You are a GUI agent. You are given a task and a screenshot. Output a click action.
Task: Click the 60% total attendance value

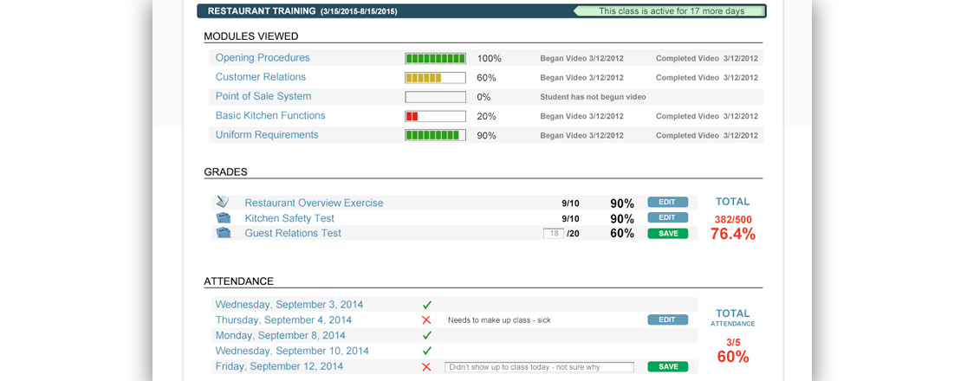tap(733, 358)
